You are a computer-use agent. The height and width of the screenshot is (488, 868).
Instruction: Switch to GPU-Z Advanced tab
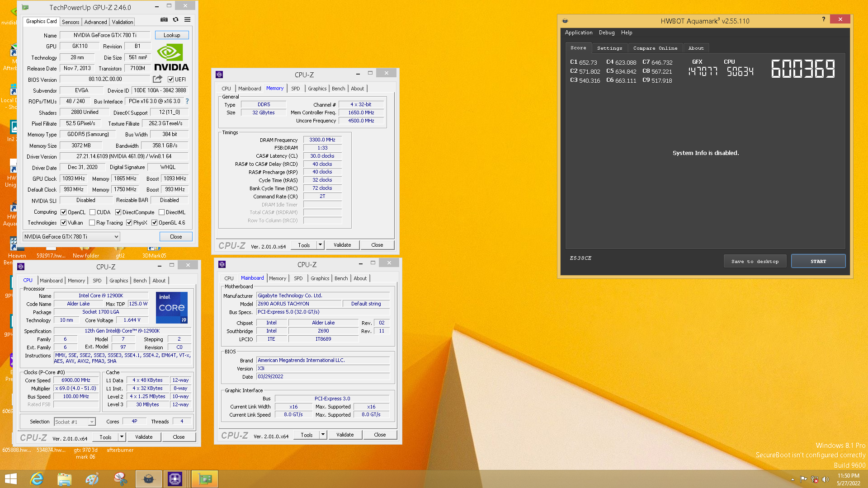tap(95, 22)
